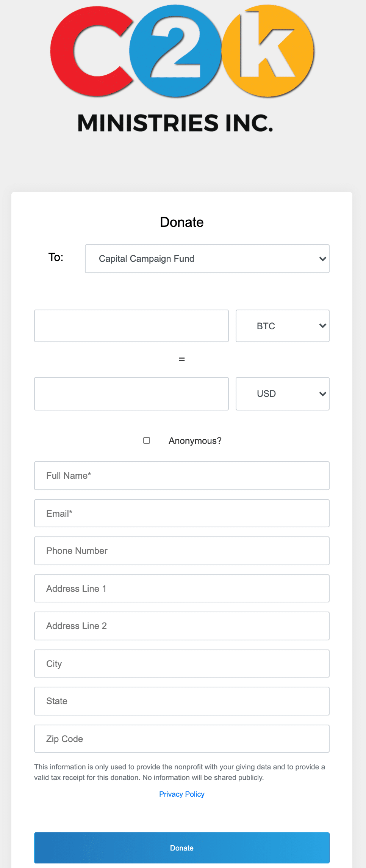The image size is (366, 868).
Task: Click the Address Line 2 field
Action: pyautogui.click(x=182, y=626)
